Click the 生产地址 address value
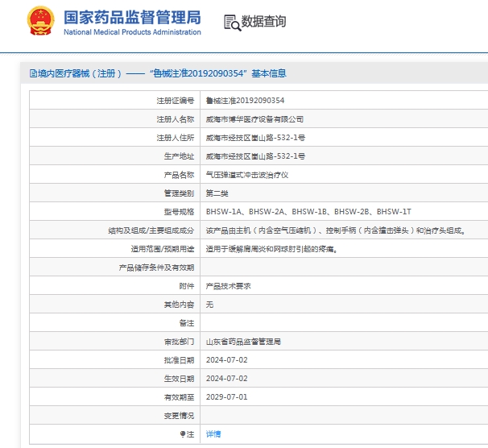 (255, 156)
